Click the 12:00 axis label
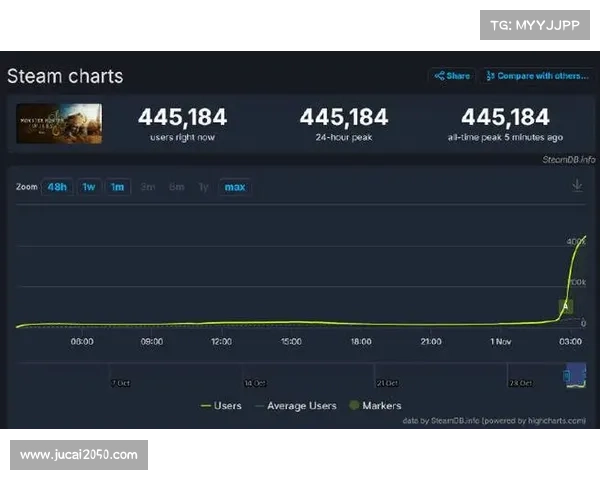The height and width of the screenshot is (480, 600). (221, 341)
